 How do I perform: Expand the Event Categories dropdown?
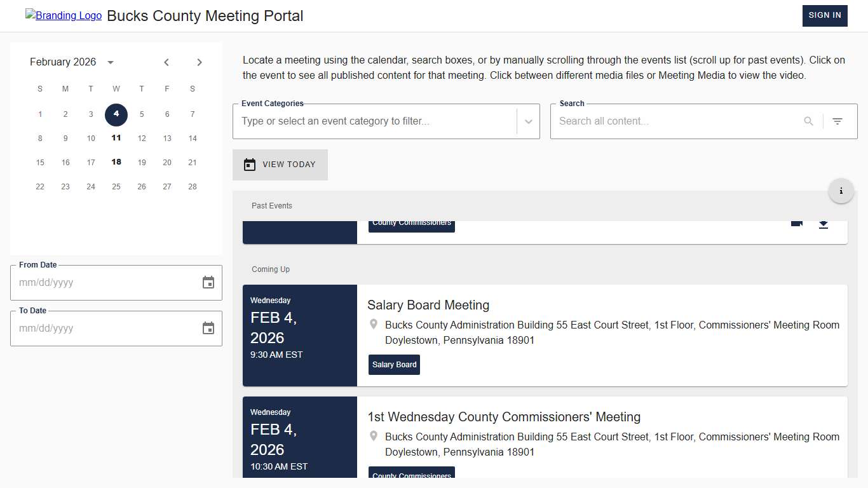[x=528, y=121]
